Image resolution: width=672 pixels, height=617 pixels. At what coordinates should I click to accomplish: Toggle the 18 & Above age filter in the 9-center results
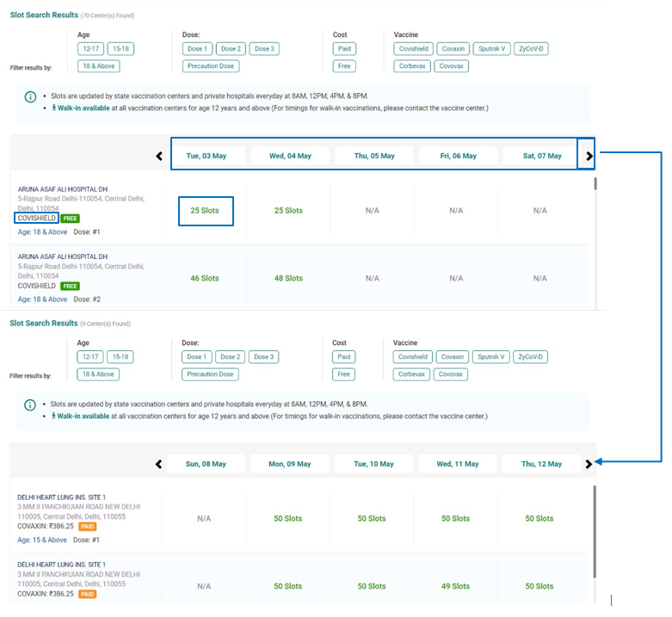point(98,374)
